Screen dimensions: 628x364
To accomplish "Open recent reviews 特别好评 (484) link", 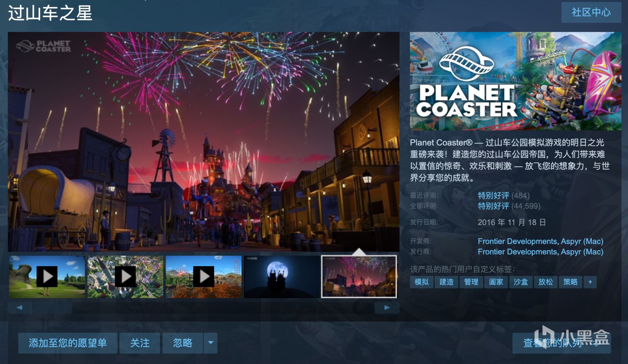I will coord(504,196).
